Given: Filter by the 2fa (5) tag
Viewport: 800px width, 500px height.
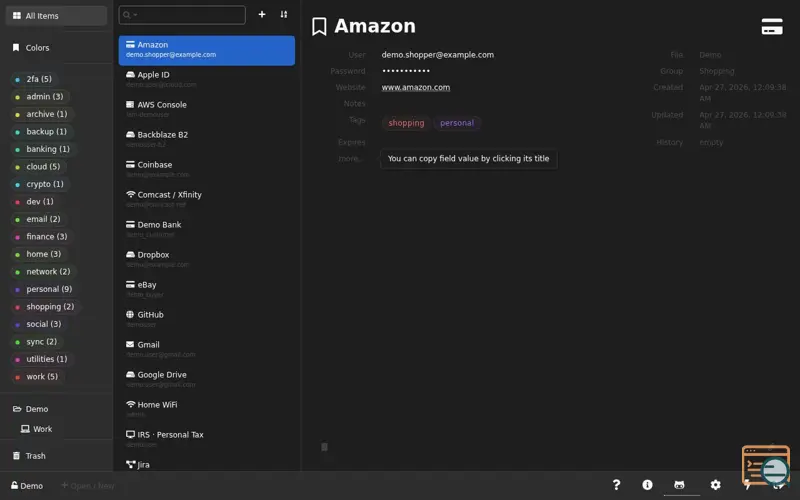Looking at the screenshot, I should click(34, 79).
